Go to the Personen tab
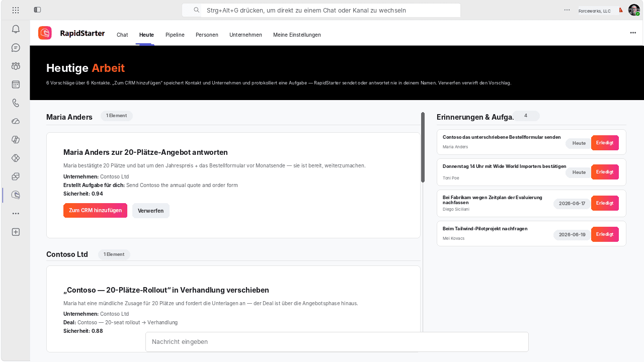 pos(207,35)
